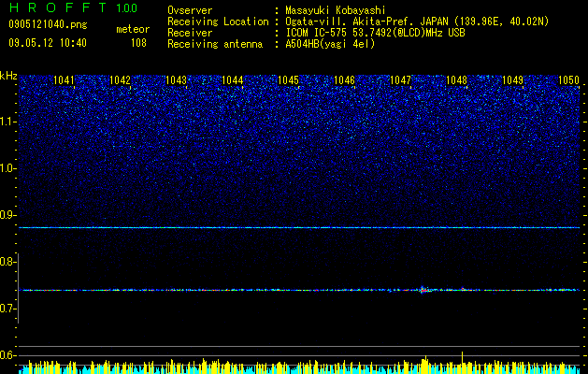The height and width of the screenshot is (374, 588).
Task: Click the 1041 time marker label
Action: [x=64, y=79]
